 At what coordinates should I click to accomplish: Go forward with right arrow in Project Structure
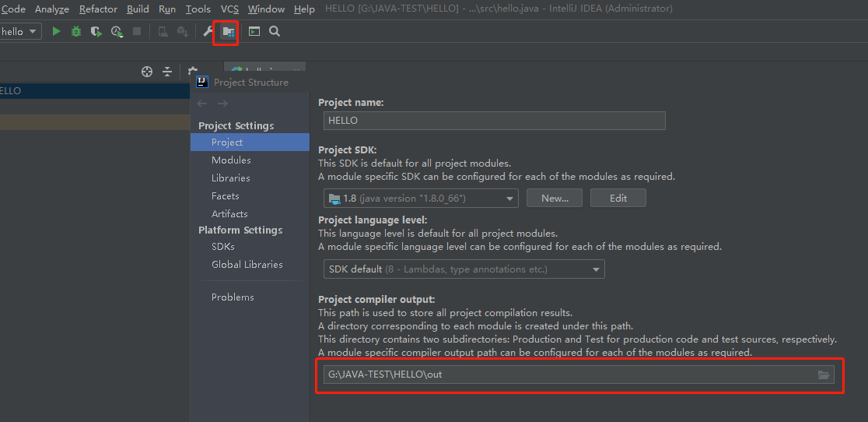[222, 104]
